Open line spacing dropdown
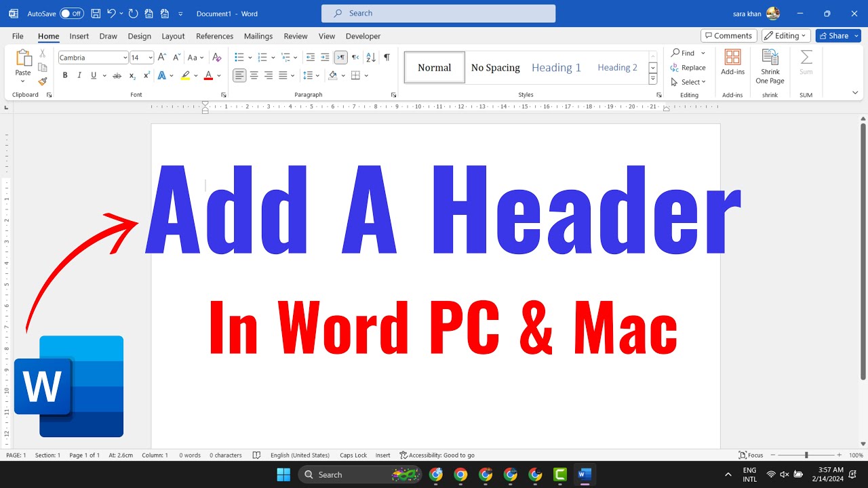 point(311,75)
